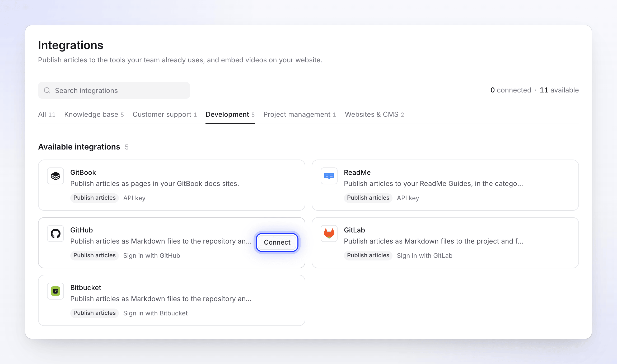Click the Sign in with Bitbucket text
The image size is (617, 364).
pyautogui.click(x=155, y=313)
